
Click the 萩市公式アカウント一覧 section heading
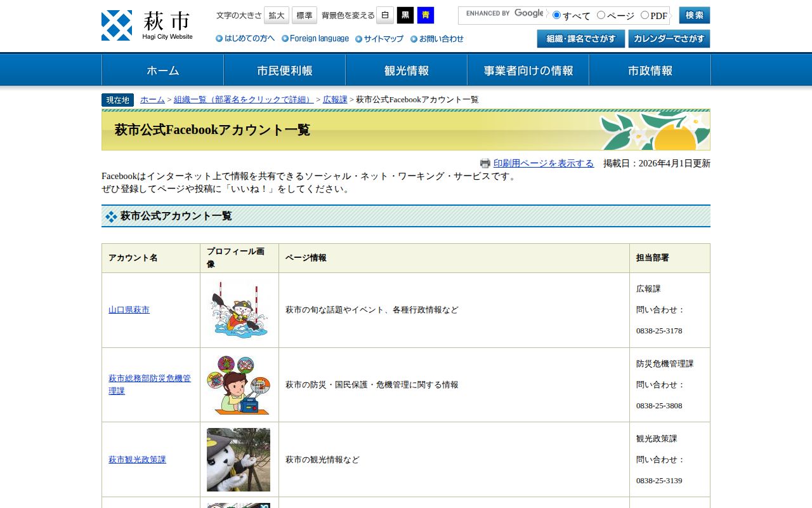[406, 216]
